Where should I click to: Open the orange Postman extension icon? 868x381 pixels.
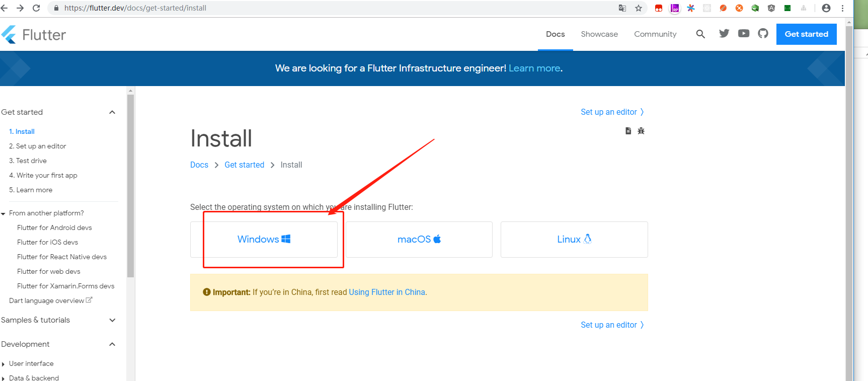[723, 8]
